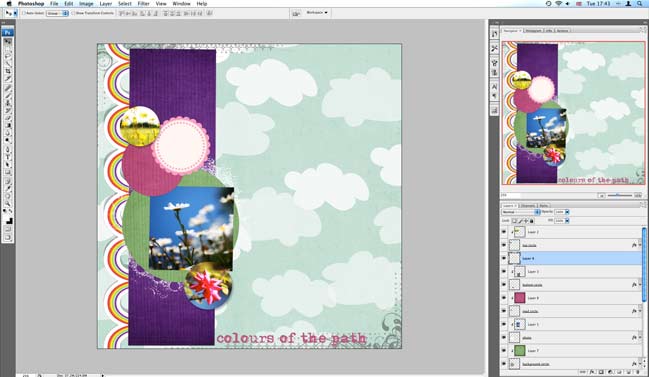Change screen mode at the toolbox bottom

click(8, 238)
